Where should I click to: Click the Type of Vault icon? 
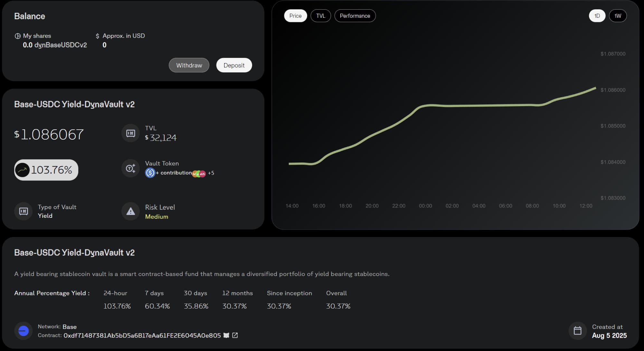[x=24, y=211]
